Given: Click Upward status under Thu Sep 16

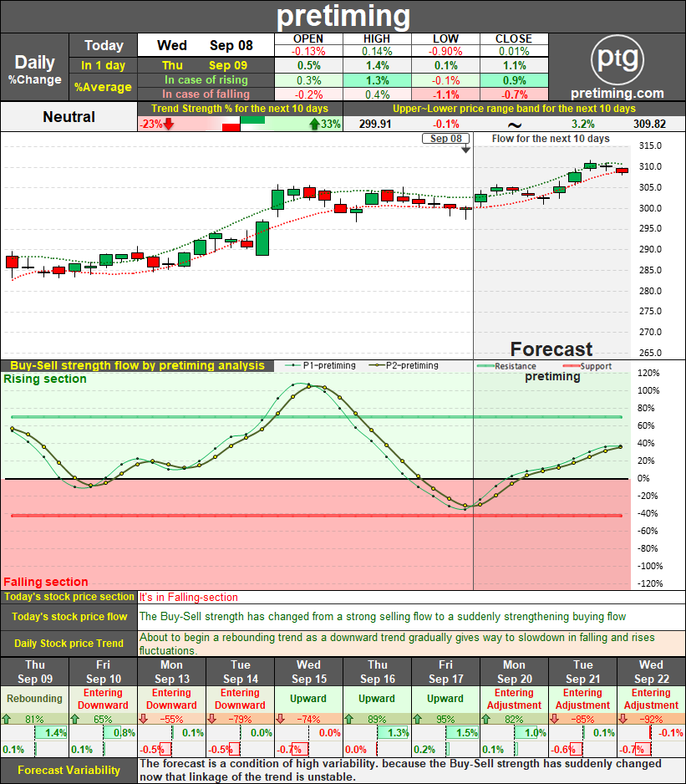Looking at the screenshot, I should [x=377, y=699].
